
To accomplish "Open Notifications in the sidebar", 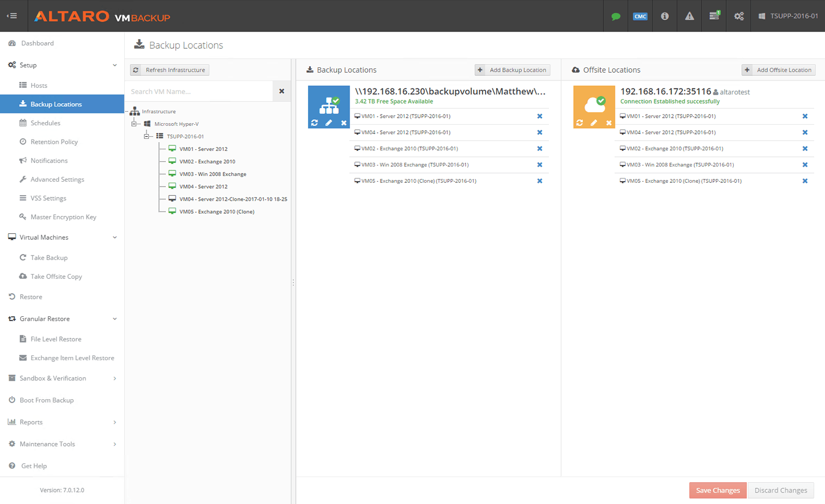I will [49, 161].
